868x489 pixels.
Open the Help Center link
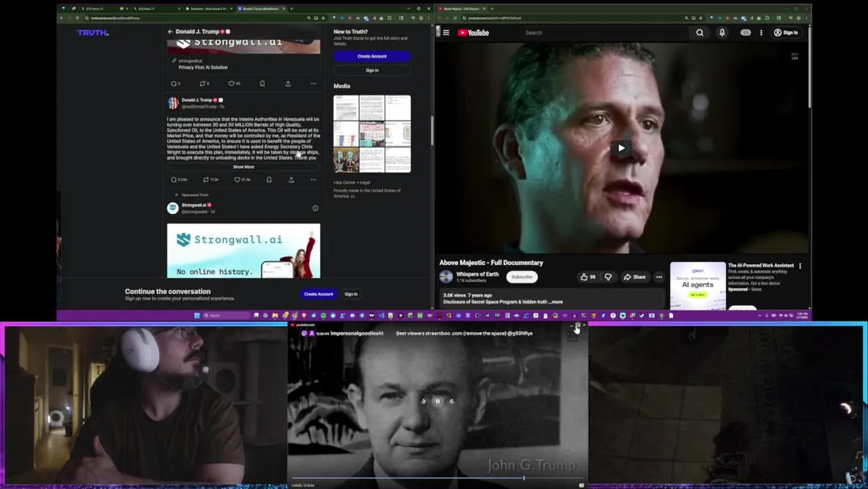coord(344,183)
